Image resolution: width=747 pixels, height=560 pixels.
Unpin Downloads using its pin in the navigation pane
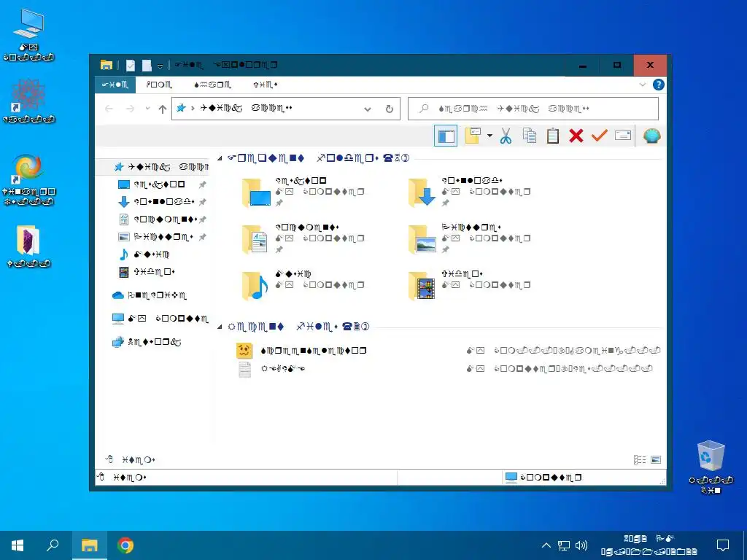pyautogui.click(x=203, y=202)
